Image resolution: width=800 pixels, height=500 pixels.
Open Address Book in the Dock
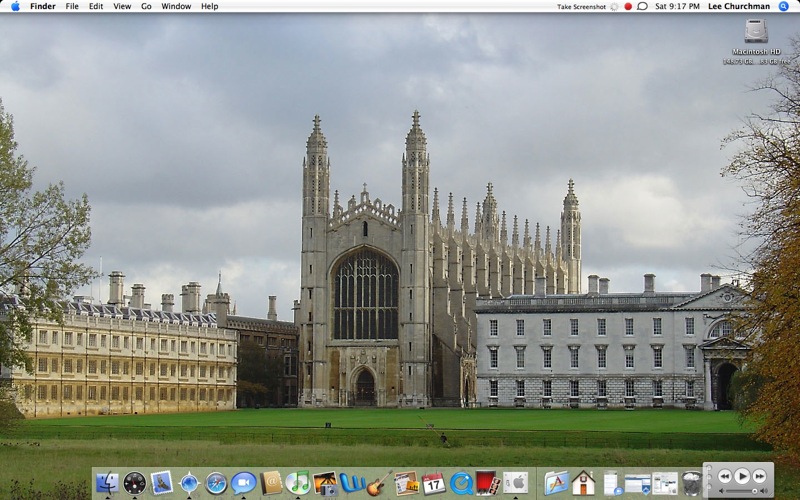point(271,483)
